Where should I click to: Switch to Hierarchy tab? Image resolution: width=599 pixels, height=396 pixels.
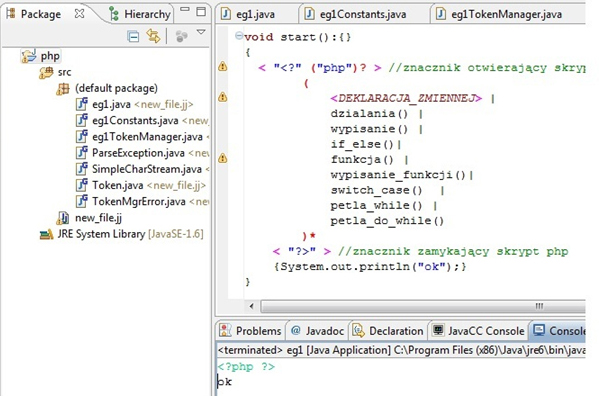point(140,15)
